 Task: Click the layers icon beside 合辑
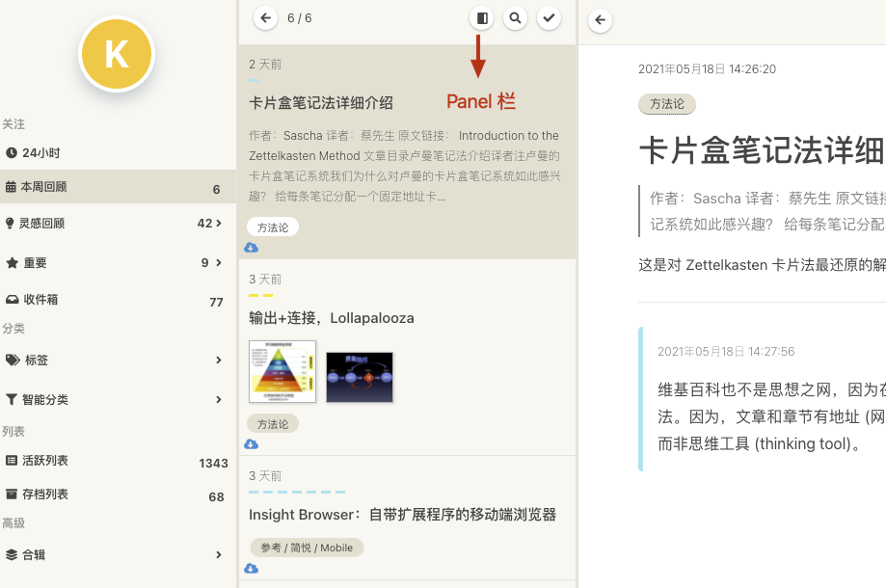[12, 554]
